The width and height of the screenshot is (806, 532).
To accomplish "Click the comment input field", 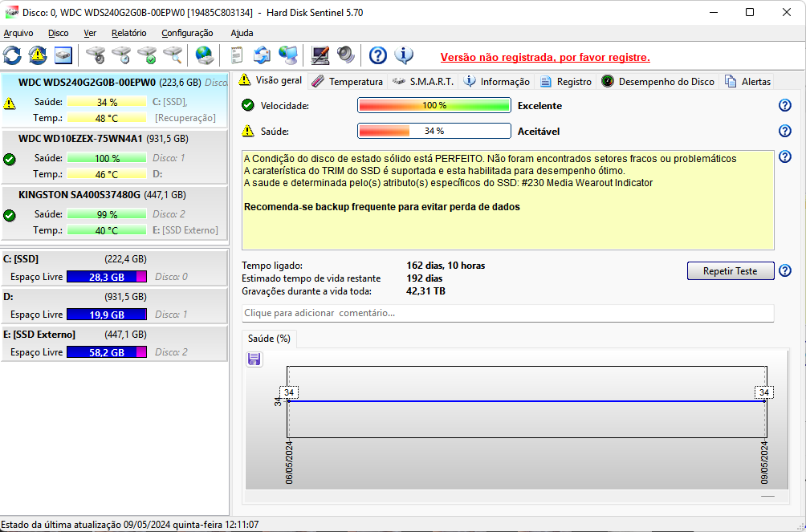I will tap(508, 313).
